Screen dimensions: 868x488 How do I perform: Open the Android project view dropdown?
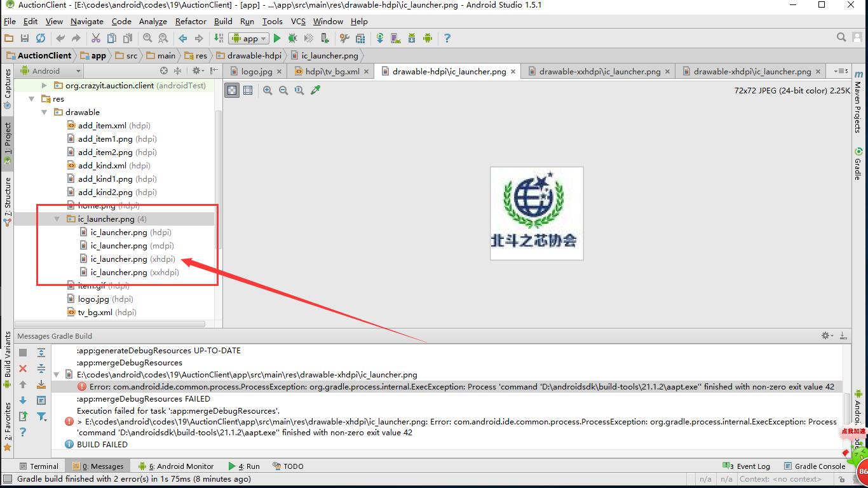click(x=51, y=71)
